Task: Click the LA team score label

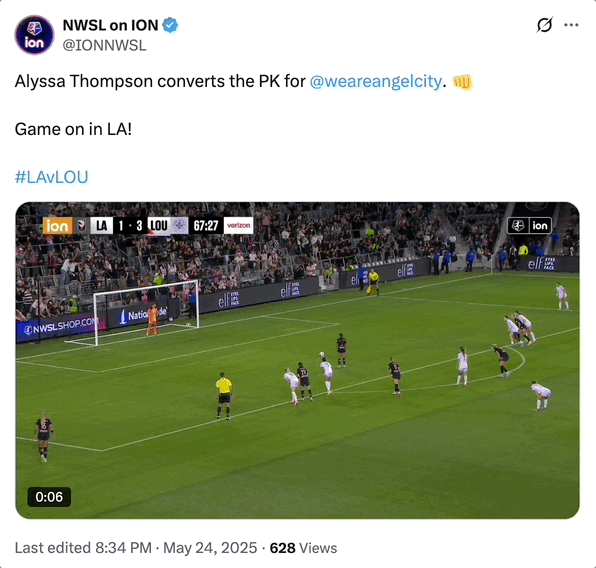Action: pos(101,226)
